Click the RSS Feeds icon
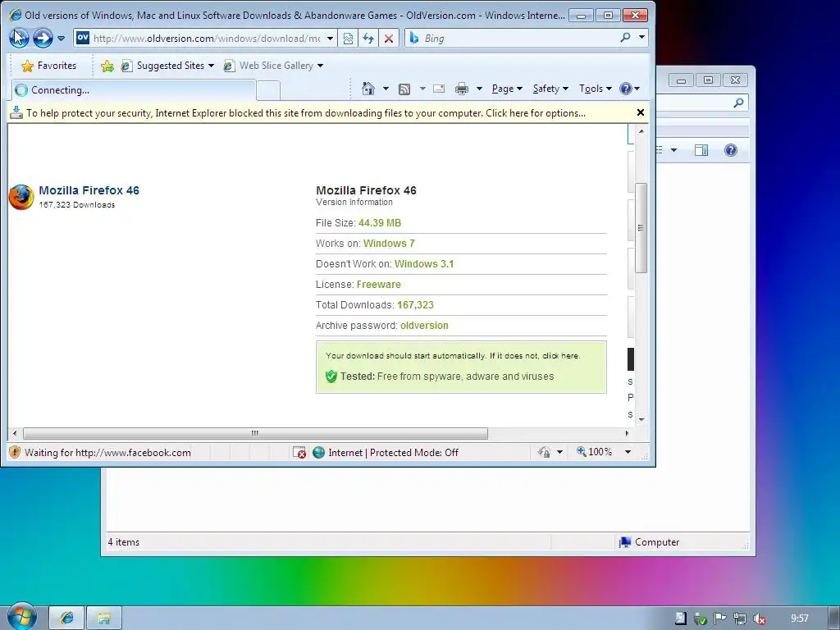Image resolution: width=840 pixels, height=630 pixels. [x=404, y=89]
